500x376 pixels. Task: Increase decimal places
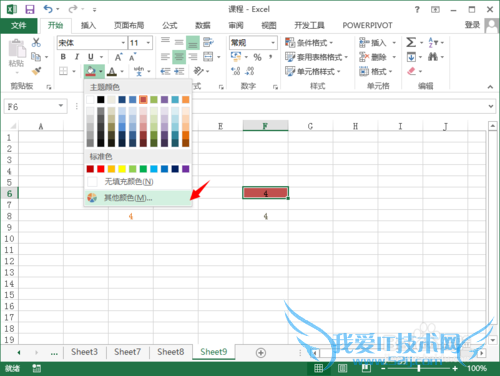[236, 71]
